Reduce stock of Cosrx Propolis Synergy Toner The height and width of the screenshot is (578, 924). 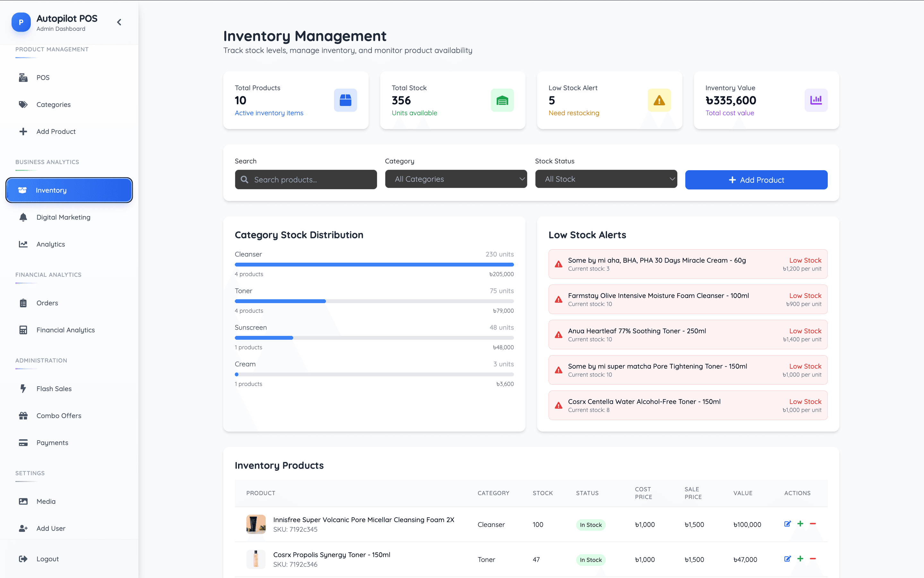[x=813, y=559]
